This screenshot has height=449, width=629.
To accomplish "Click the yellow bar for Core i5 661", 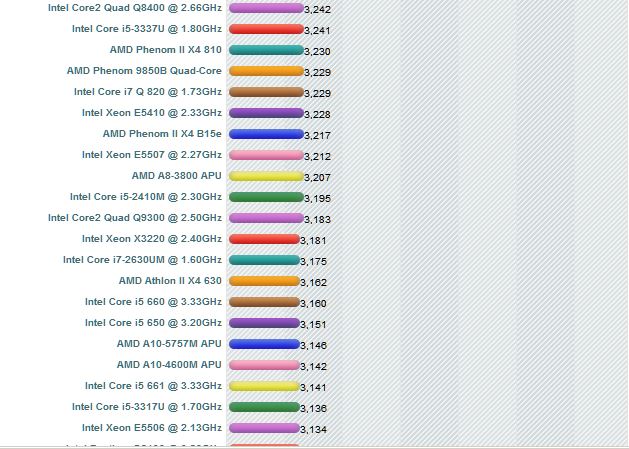I will click(264, 386).
